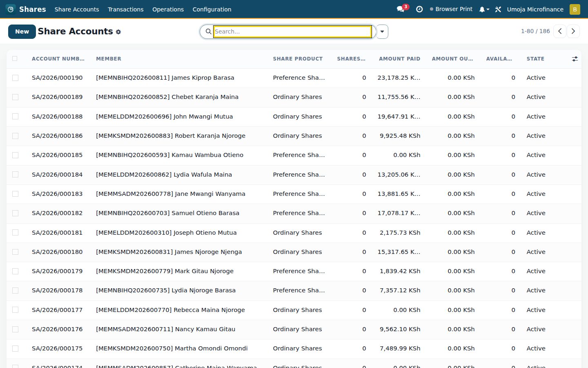
Task: Open record SA/2026/000180
Action: 57,252
